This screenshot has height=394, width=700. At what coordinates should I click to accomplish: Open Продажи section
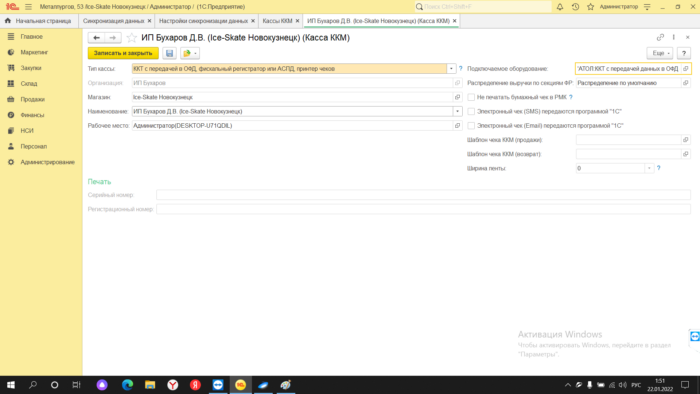(32, 99)
